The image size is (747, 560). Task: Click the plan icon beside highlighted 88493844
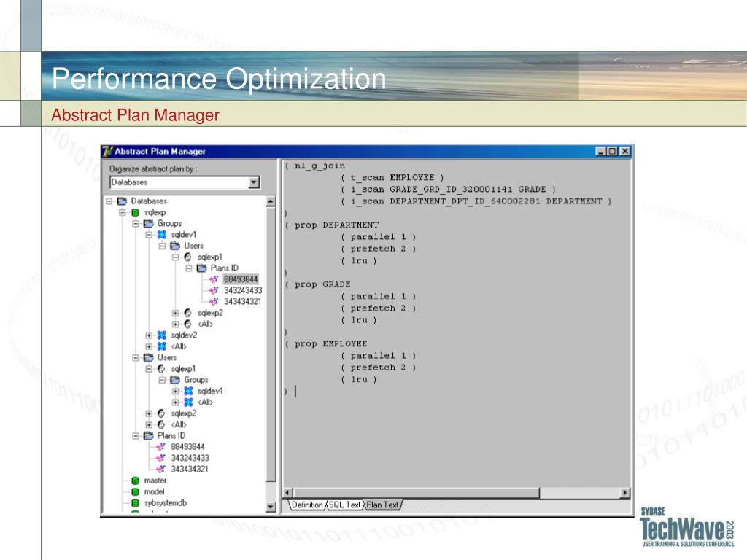tap(214, 279)
